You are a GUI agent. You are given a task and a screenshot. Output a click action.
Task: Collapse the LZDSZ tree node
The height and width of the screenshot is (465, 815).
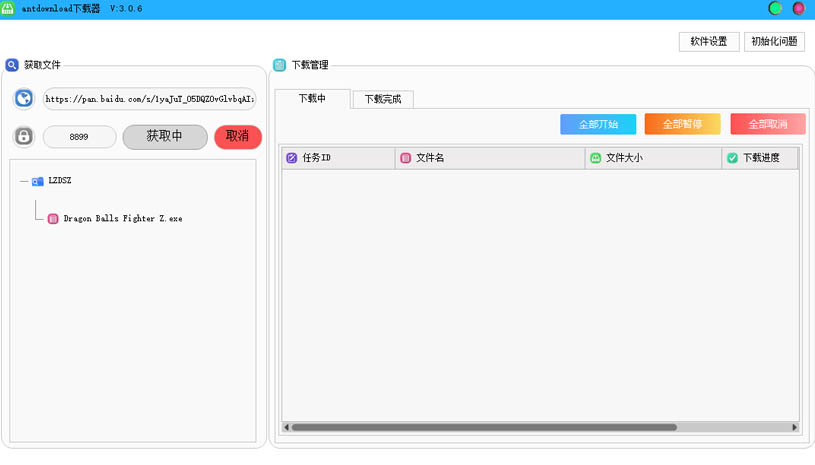(x=24, y=182)
